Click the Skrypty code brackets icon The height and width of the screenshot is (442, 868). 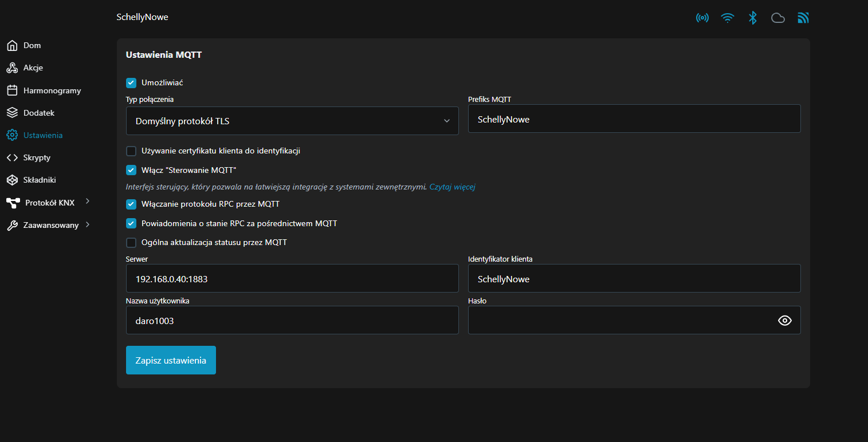click(12, 157)
